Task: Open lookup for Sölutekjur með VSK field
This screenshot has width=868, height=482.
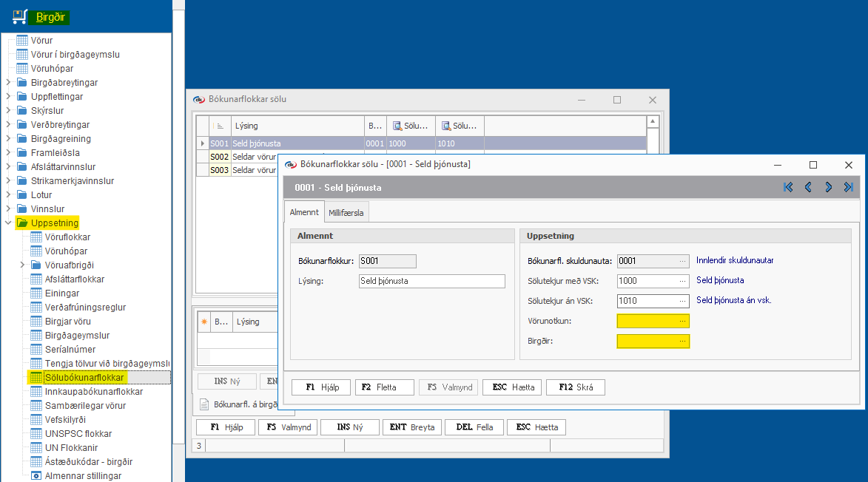Action: pyautogui.click(x=682, y=281)
